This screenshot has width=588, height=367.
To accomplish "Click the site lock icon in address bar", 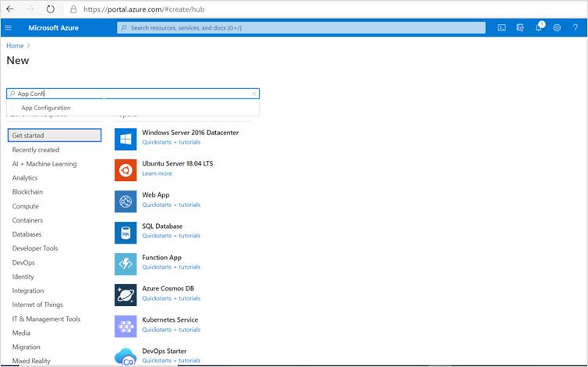I will [73, 9].
